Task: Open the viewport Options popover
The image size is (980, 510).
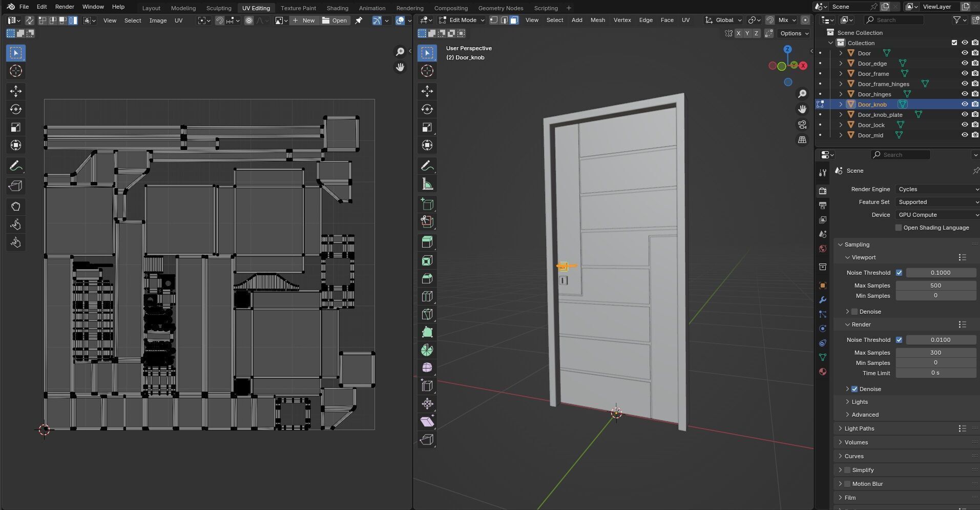Action: point(794,33)
